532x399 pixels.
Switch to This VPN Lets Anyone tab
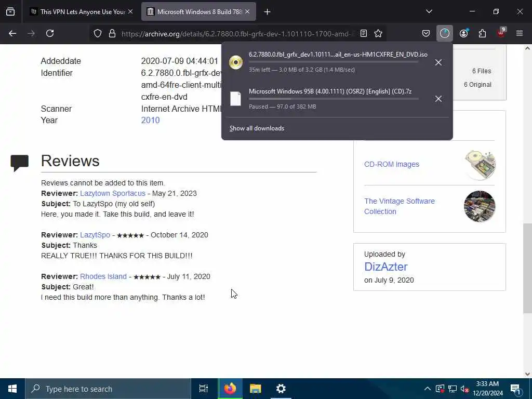click(81, 11)
